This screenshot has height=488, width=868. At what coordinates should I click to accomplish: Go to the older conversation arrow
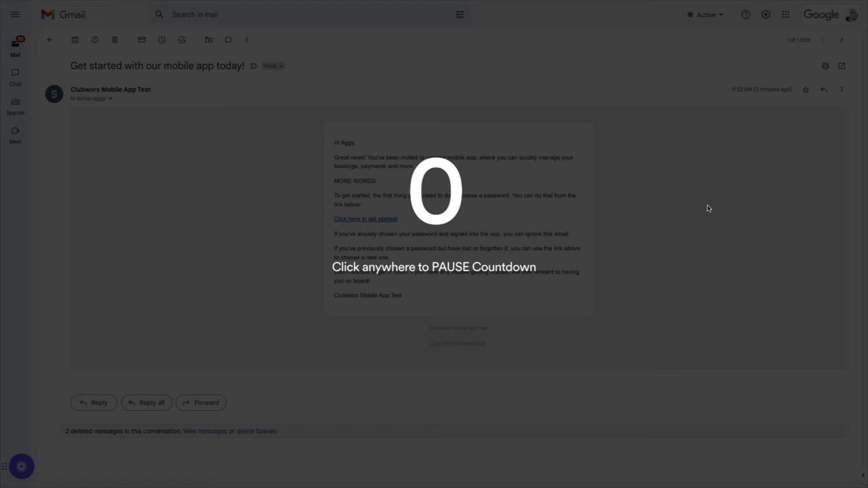tap(842, 40)
